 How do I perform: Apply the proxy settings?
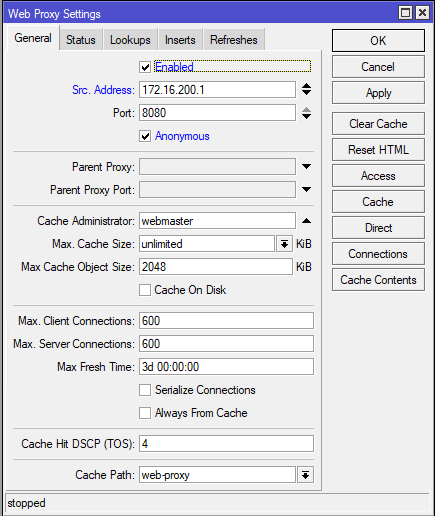click(x=378, y=93)
